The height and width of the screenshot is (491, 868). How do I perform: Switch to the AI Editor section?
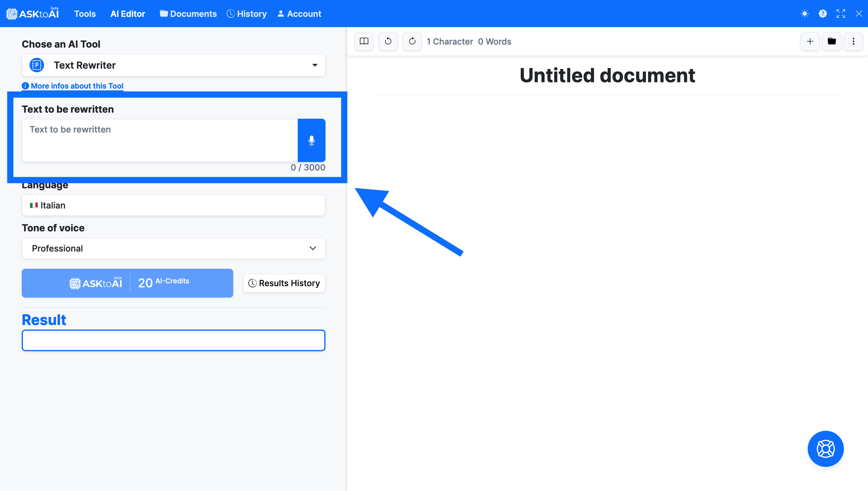click(127, 14)
